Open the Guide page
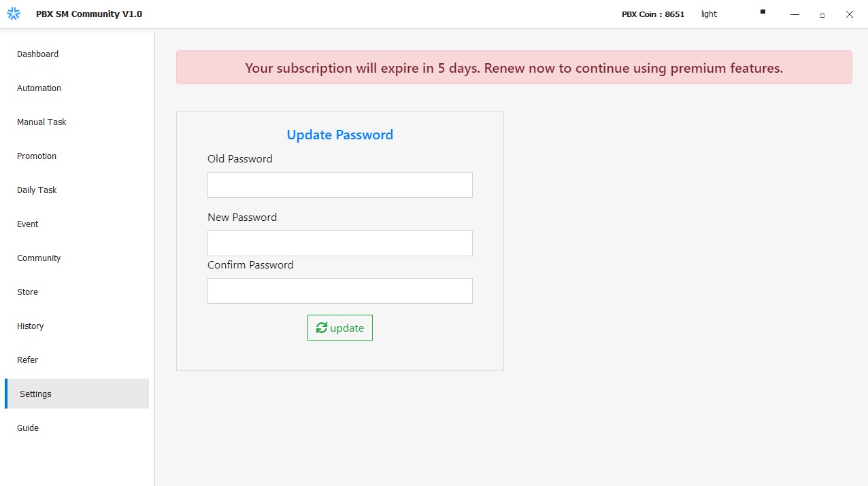868x486 pixels. (28, 428)
